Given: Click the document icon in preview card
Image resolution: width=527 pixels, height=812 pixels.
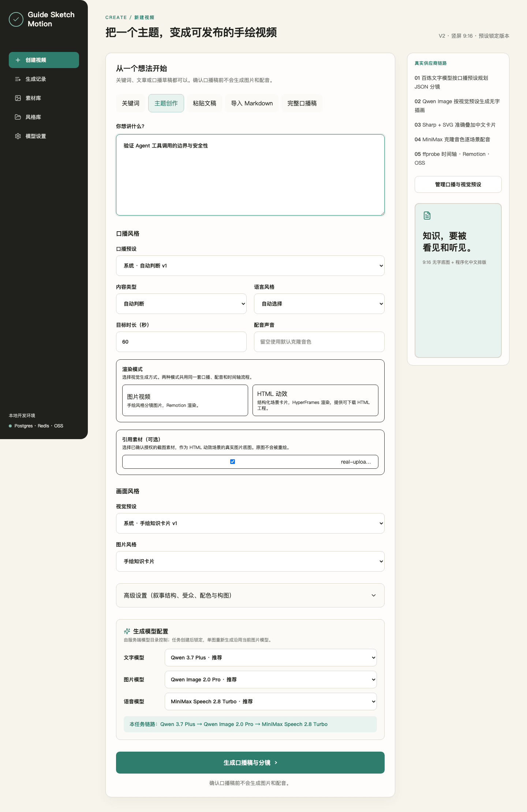Looking at the screenshot, I should pos(427,216).
